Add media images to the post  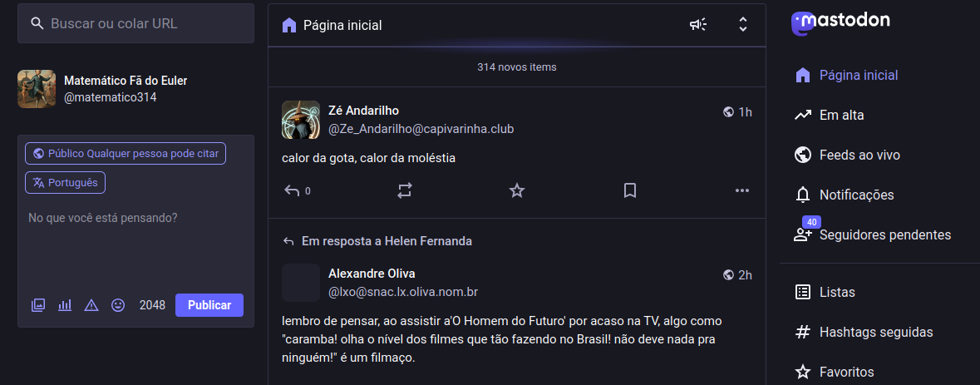pyautogui.click(x=38, y=305)
